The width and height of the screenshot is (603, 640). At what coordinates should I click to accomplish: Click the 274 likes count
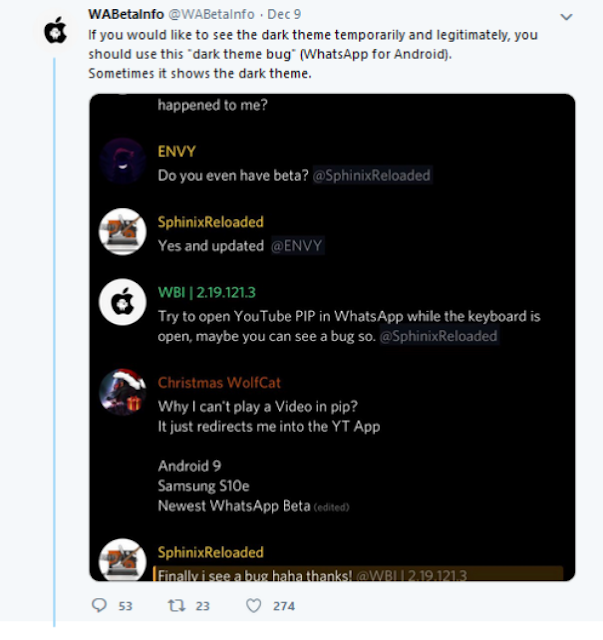pyautogui.click(x=284, y=606)
